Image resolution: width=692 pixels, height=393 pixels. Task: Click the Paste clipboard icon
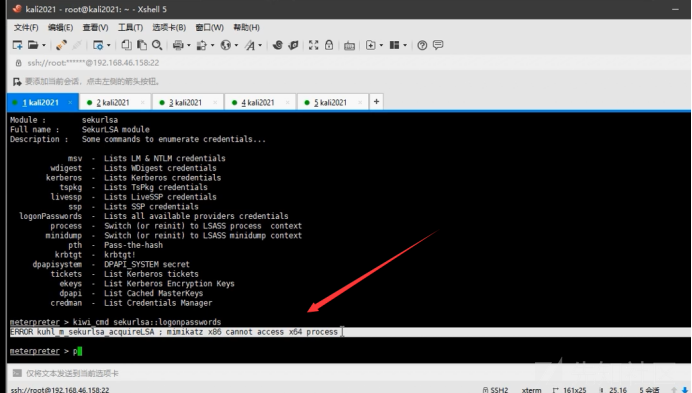tap(142, 45)
